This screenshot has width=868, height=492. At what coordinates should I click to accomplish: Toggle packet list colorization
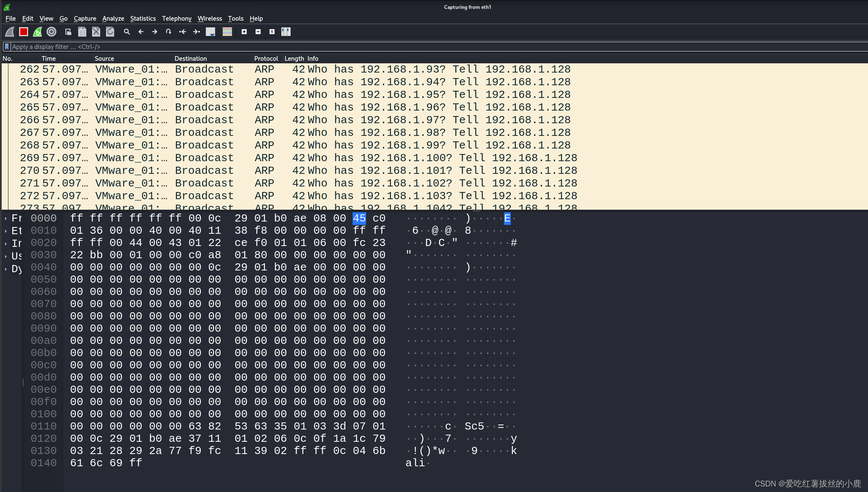click(226, 32)
